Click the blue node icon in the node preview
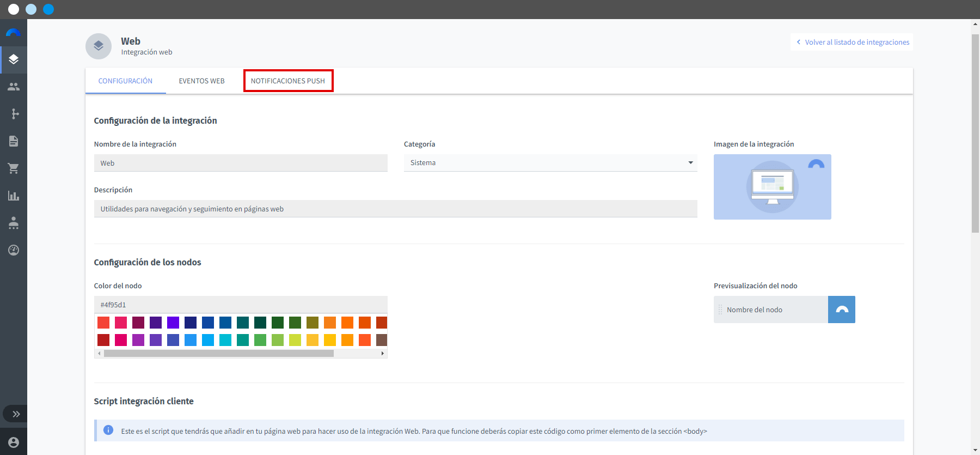980x455 pixels. (842, 310)
